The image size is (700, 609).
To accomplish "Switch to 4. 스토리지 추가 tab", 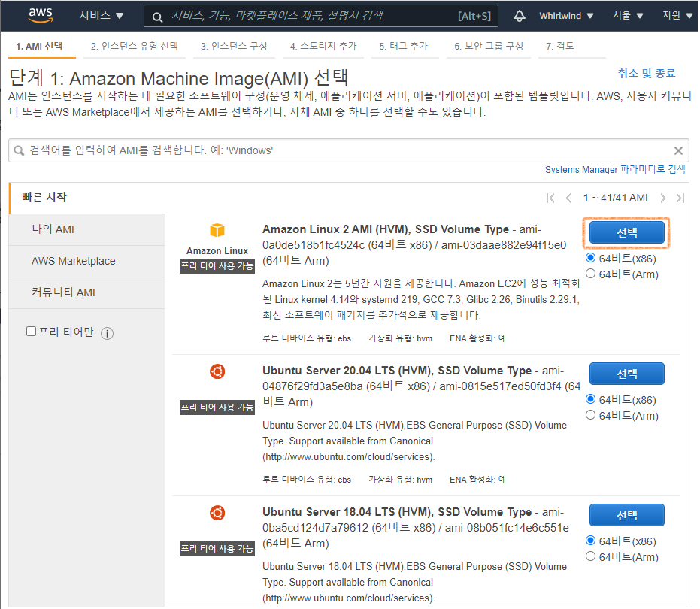I will 323,47.
